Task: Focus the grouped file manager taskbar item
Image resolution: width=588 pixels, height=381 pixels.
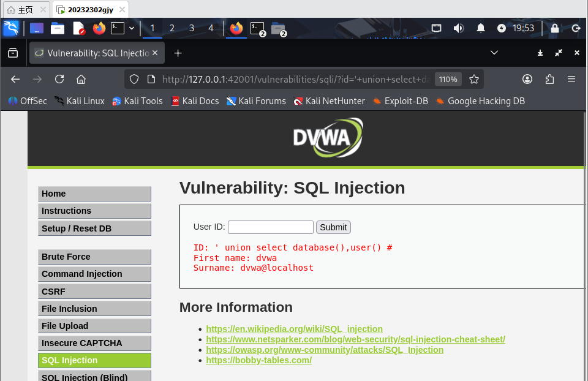Action: click(x=279, y=29)
